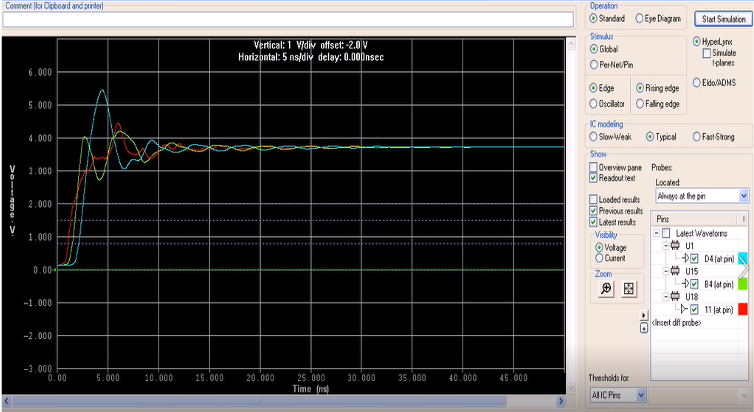
Task: Click the cyan color swatch for D4
Action: [x=743, y=259]
